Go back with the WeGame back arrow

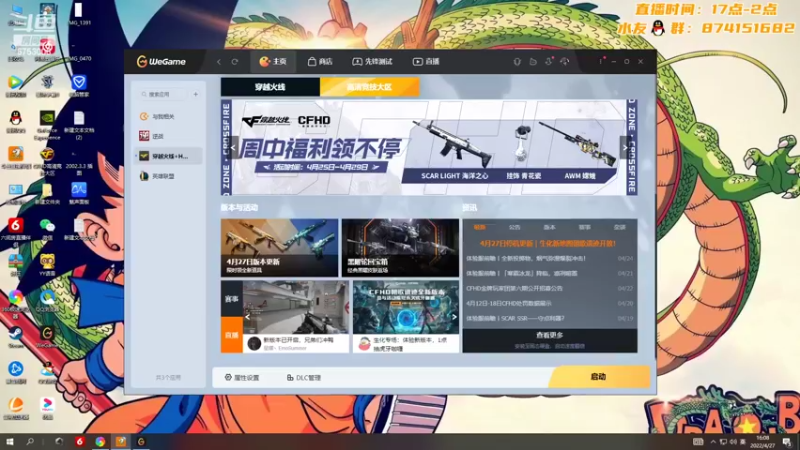[x=219, y=62]
